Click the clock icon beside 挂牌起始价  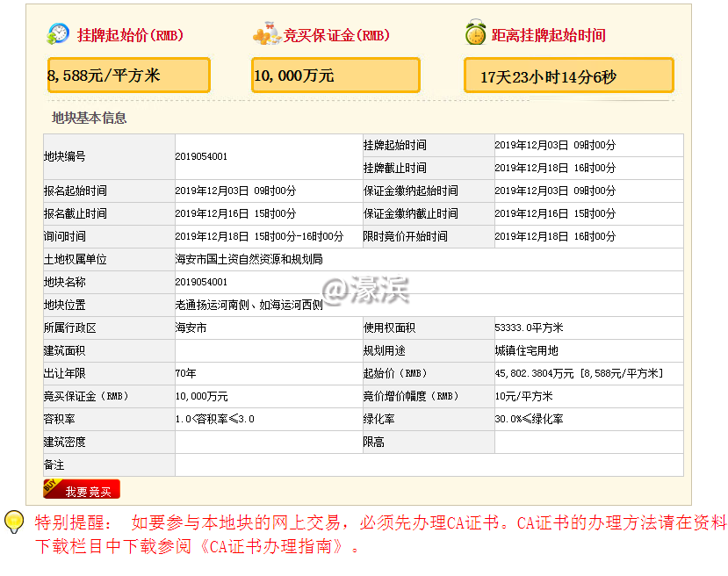pyautogui.click(x=58, y=35)
